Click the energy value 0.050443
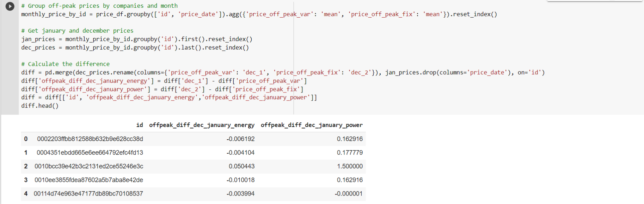The height and width of the screenshot is (204, 644). pos(241,166)
